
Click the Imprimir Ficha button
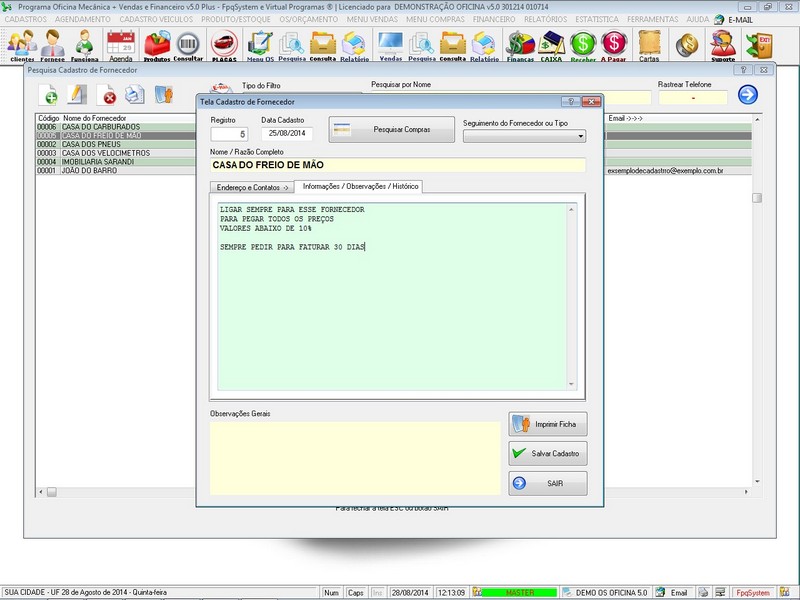coord(547,424)
